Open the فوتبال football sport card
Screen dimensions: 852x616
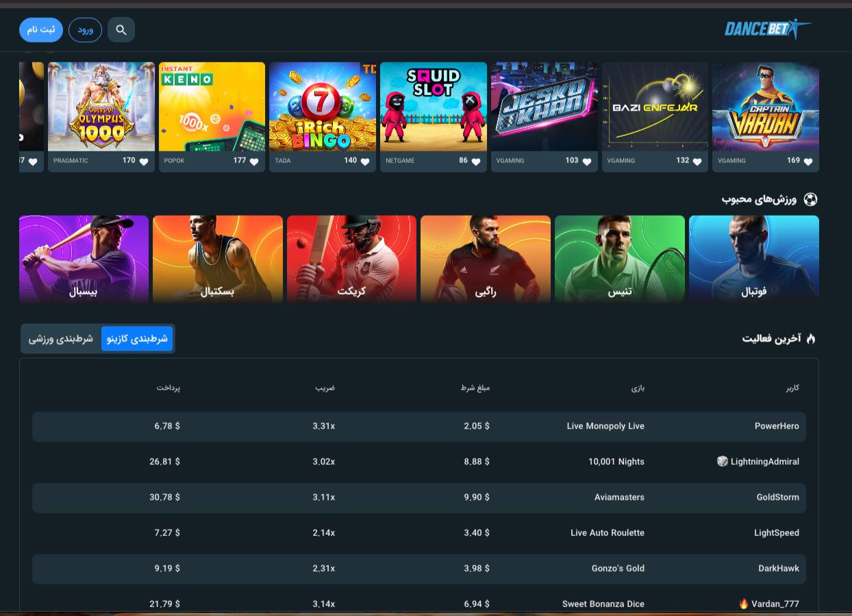[x=753, y=259]
